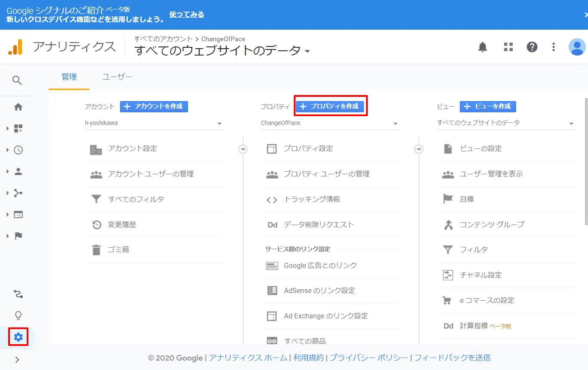Click the Help question-mark icon
588x370 pixels.
pos(532,47)
